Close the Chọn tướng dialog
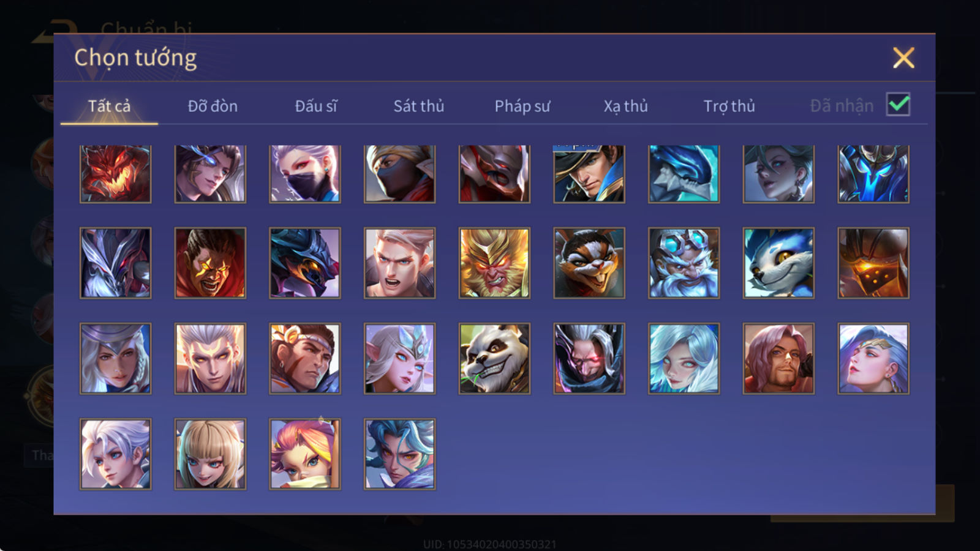Image resolution: width=980 pixels, height=551 pixels. [x=903, y=58]
